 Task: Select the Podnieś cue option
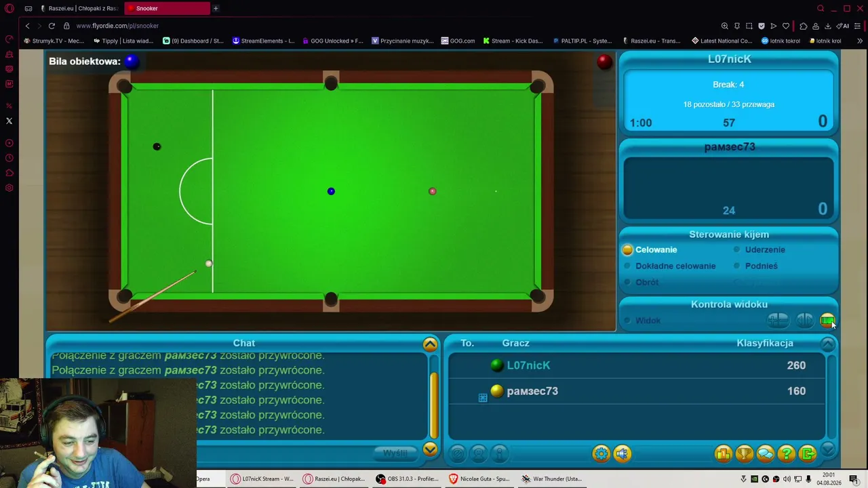click(x=756, y=266)
